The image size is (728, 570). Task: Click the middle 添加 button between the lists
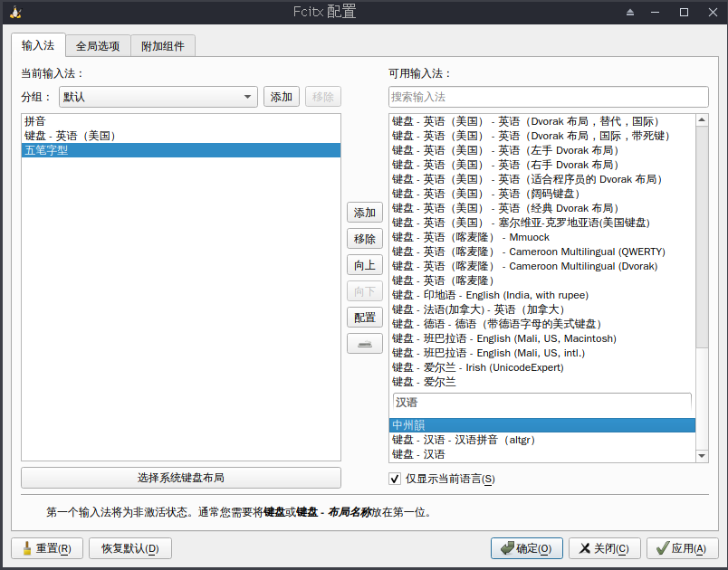click(365, 213)
